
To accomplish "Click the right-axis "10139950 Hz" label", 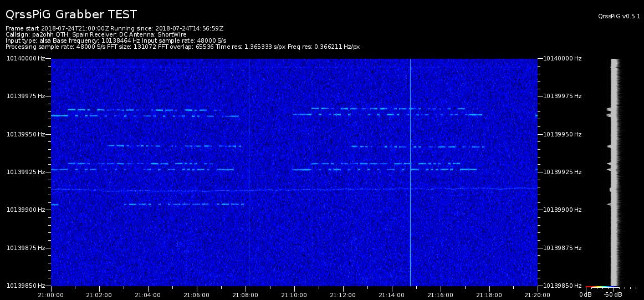I will tap(563, 134).
